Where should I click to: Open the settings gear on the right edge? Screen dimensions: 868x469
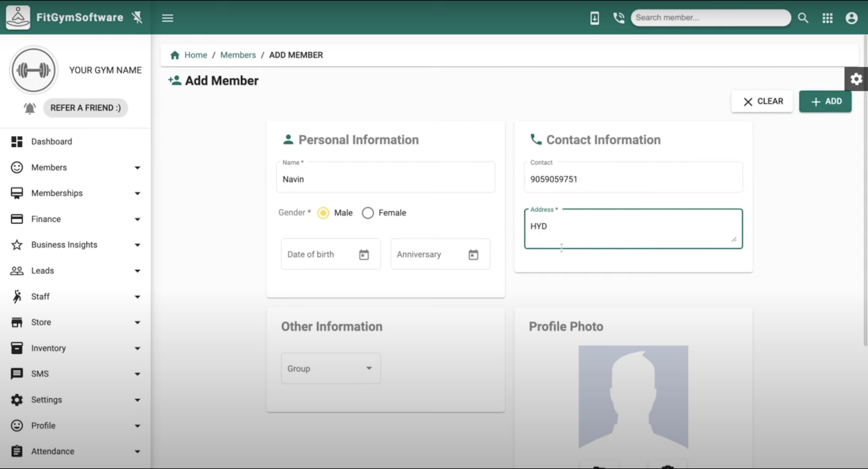click(x=856, y=79)
